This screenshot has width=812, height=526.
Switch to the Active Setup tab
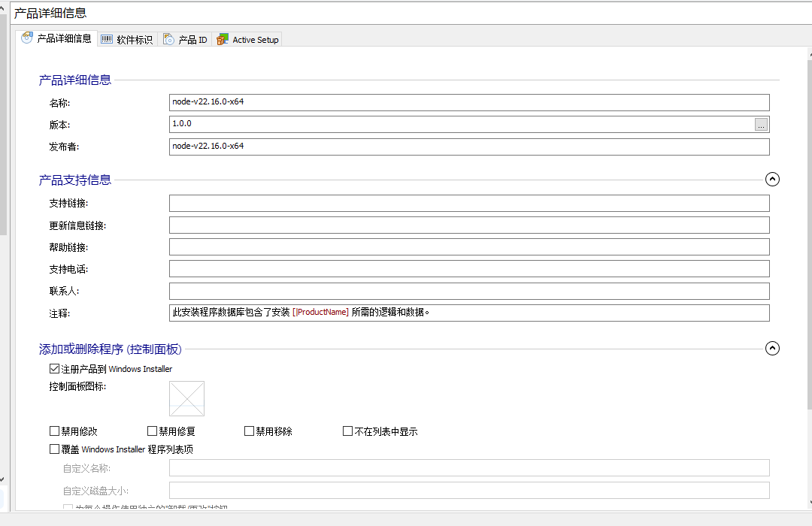click(247, 39)
